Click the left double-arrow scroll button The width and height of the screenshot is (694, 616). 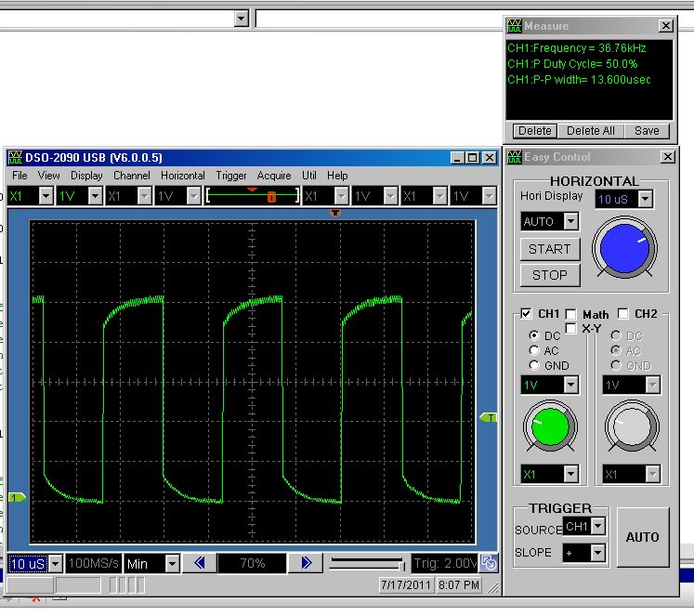(x=199, y=563)
